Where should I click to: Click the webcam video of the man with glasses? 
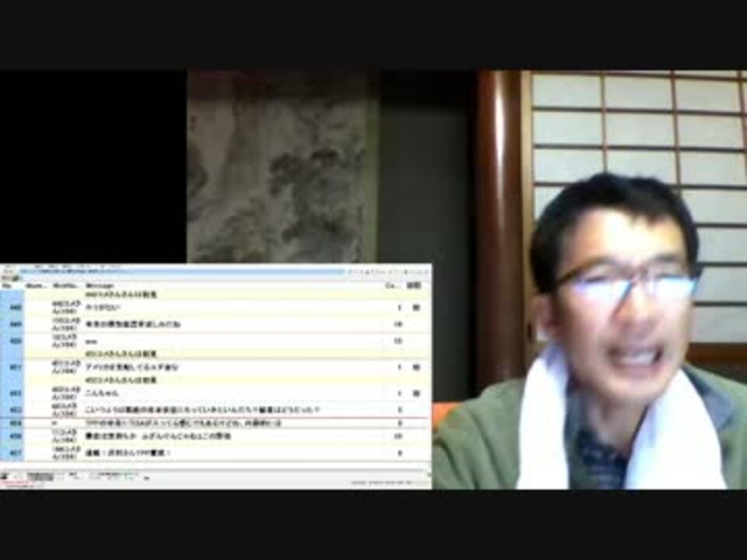pos(589,280)
